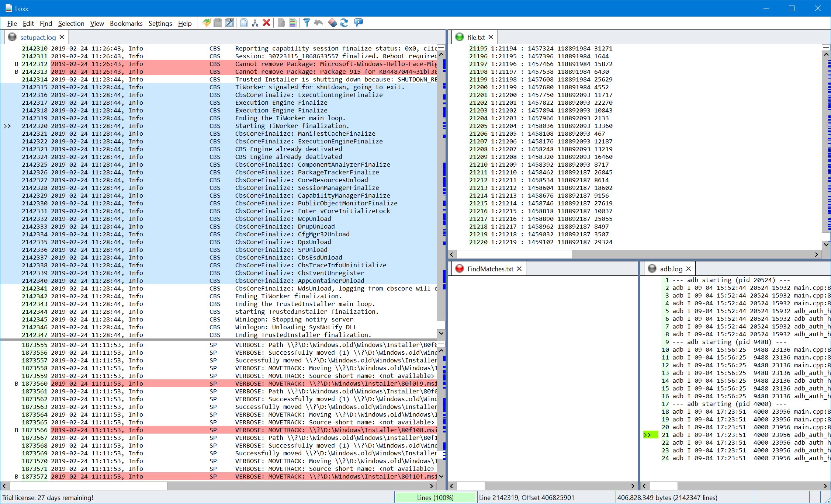Select line 2142341 WdsUnload log row
The height and width of the screenshot is (504, 831).
pos(218,288)
